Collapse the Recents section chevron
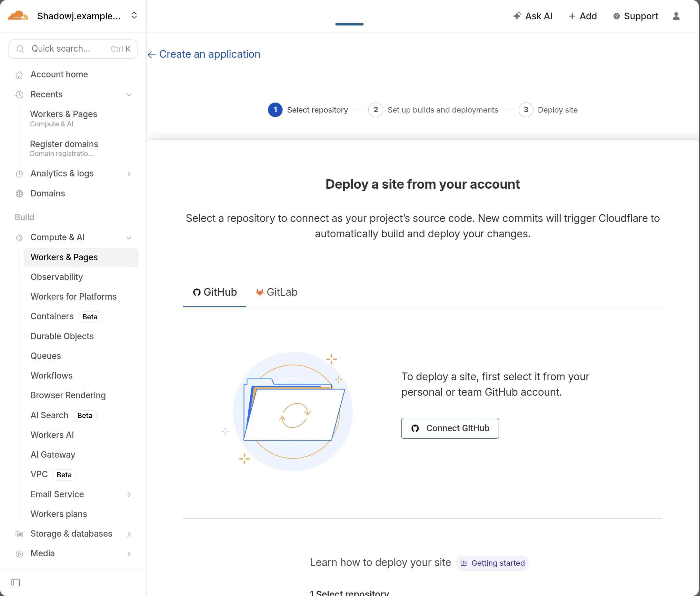The width and height of the screenshot is (700, 596). 129,94
